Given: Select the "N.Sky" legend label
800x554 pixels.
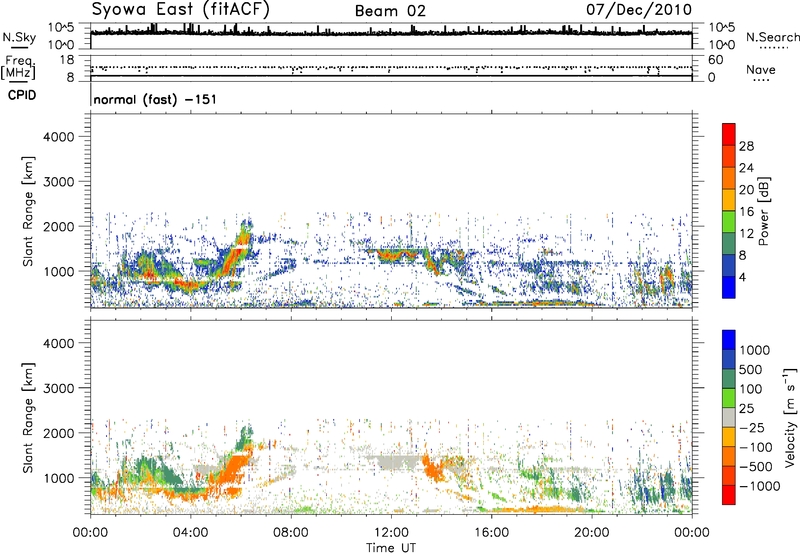Looking at the screenshot, I should click(19, 37).
